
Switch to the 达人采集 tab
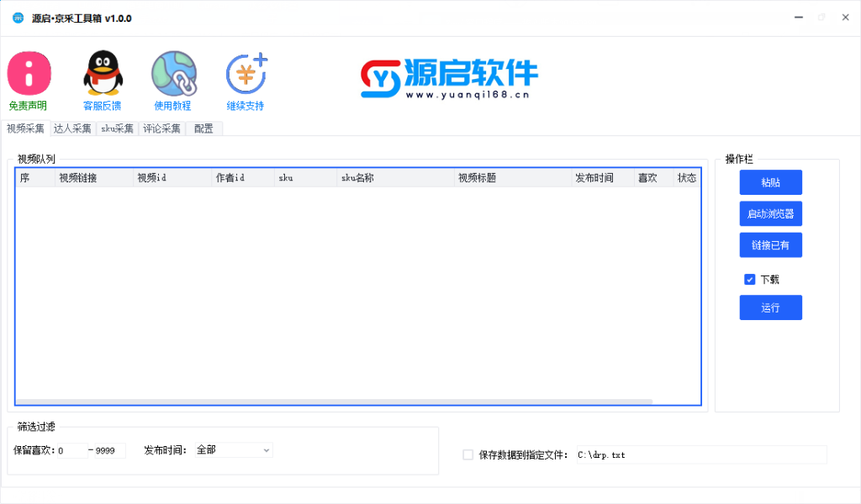[72, 129]
